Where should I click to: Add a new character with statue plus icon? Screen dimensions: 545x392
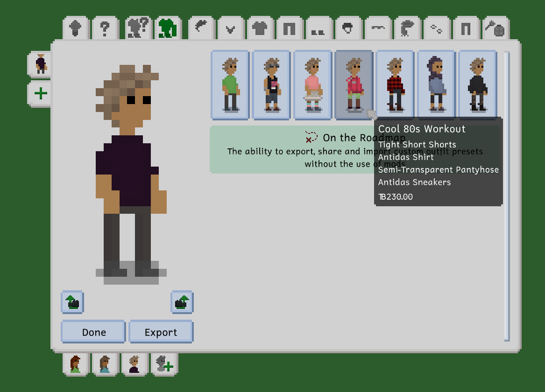pos(164,364)
